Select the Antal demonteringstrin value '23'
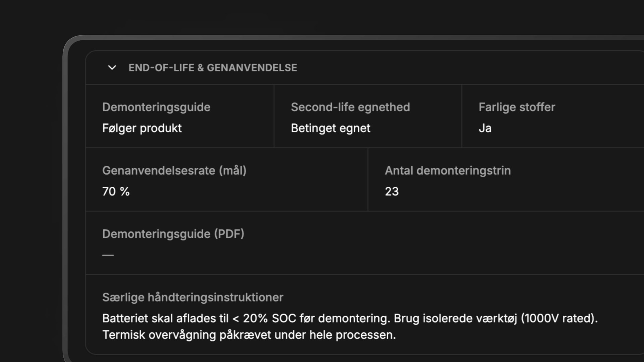 coord(391,191)
